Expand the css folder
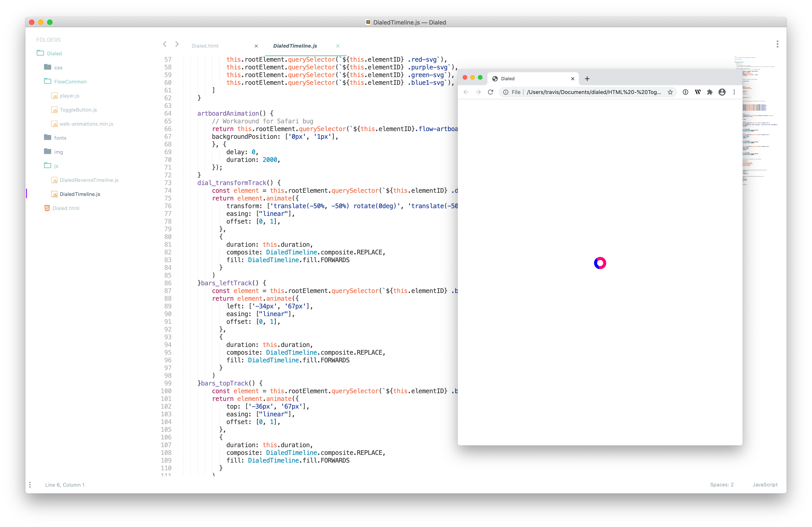This screenshot has height=527, width=812. click(58, 68)
